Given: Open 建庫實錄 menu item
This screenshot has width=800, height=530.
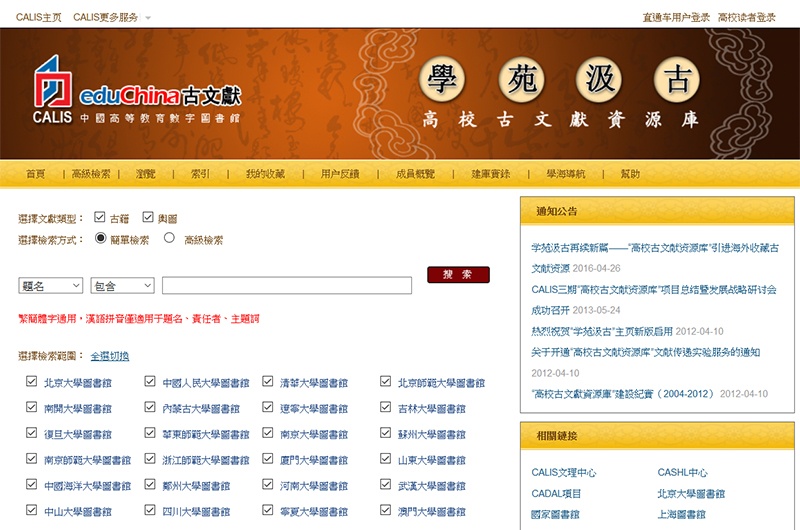Looking at the screenshot, I should coord(490,174).
